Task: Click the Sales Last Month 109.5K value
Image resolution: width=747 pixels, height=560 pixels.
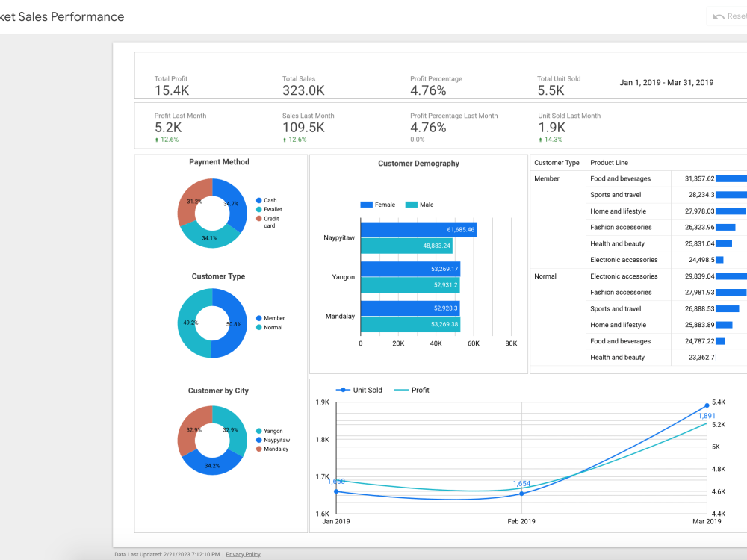Action: (303, 128)
